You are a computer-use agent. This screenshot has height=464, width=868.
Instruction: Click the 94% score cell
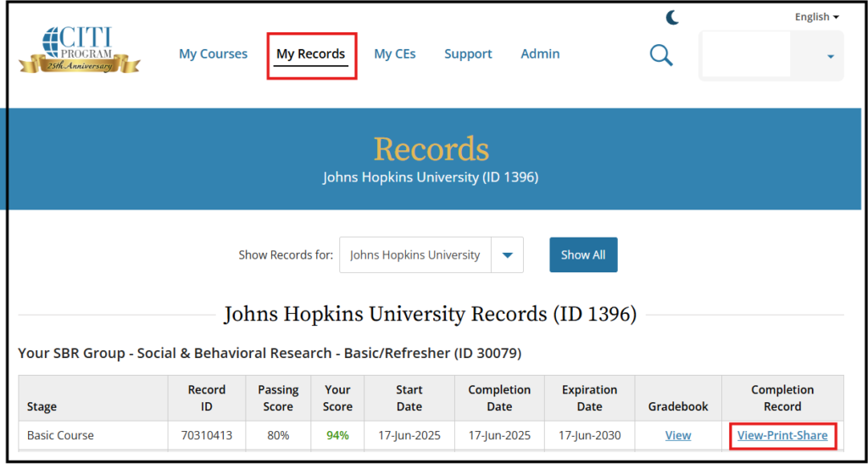click(x=337, y=436)
